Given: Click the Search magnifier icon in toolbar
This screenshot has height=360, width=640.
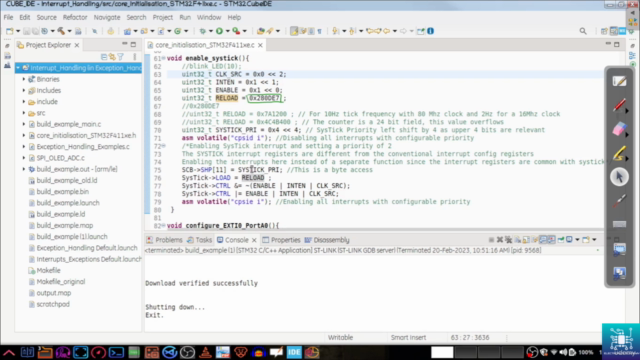Looking at the screenshot, I should click(x=583, y=31).
